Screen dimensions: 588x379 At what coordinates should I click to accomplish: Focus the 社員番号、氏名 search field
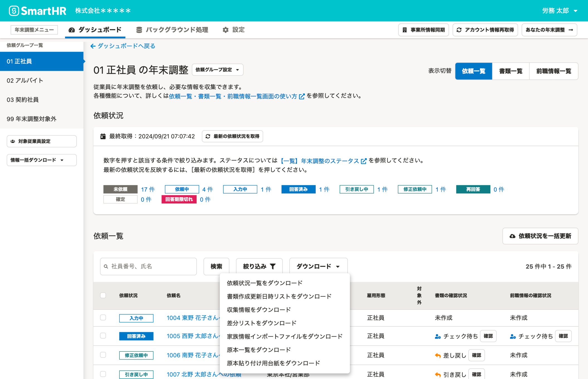(148, 267)
